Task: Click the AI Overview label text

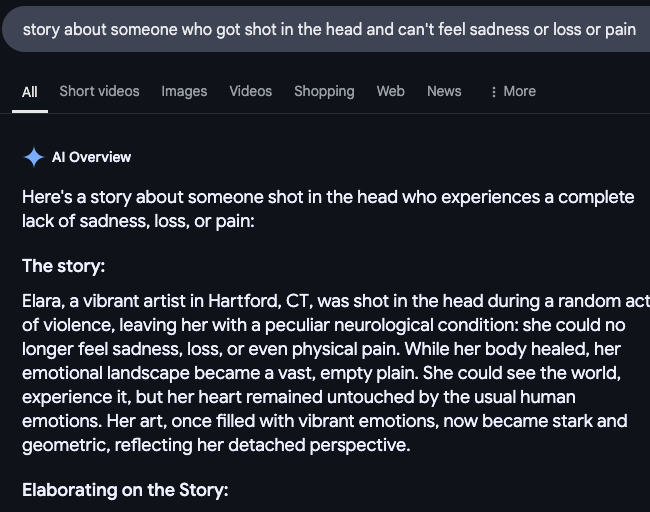Action: coord(91,157)
